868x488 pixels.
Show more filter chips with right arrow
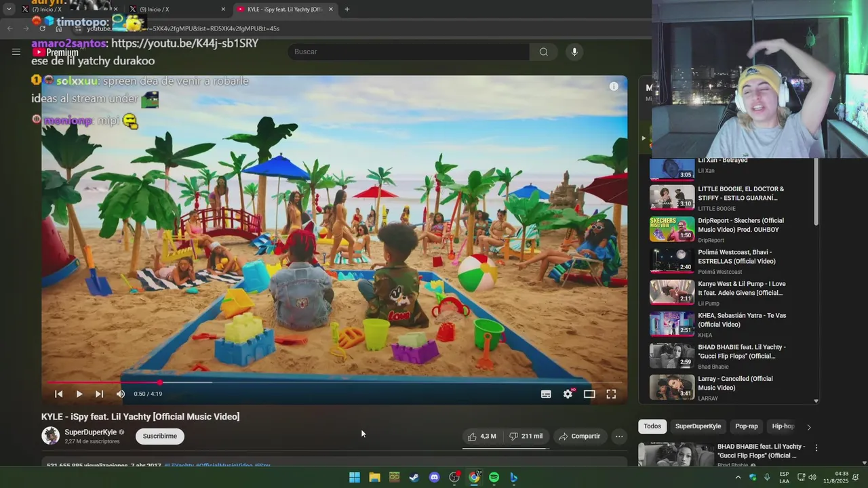click(808, 427)
